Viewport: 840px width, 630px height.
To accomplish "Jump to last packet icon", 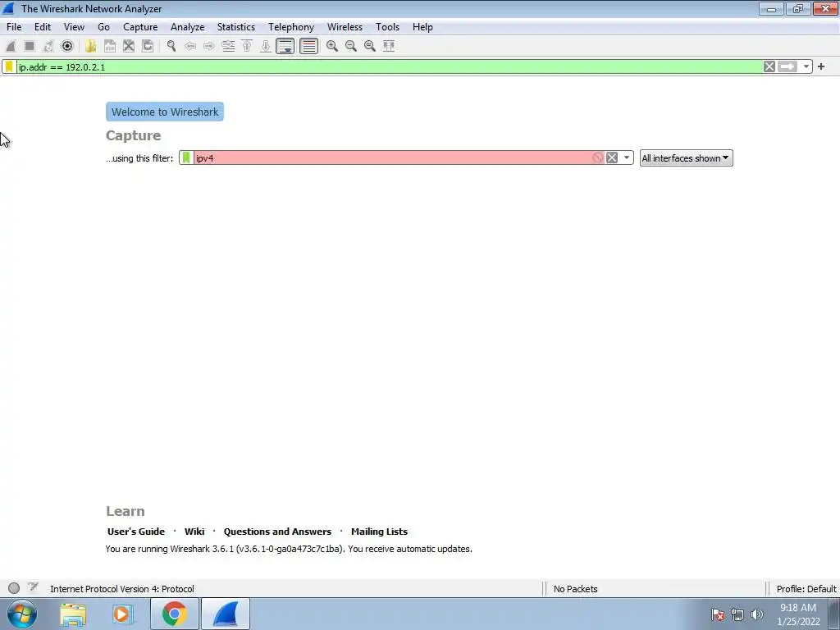I will tap(266, 46).
